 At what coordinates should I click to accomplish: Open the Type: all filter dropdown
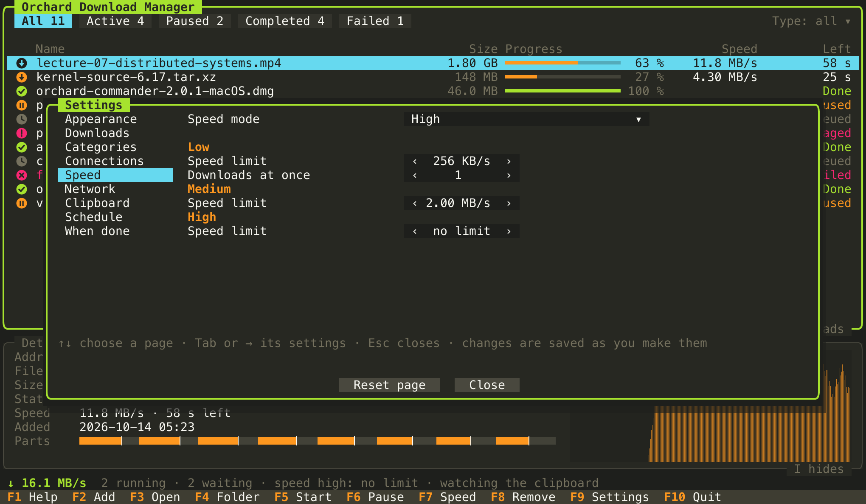[811, 21]
